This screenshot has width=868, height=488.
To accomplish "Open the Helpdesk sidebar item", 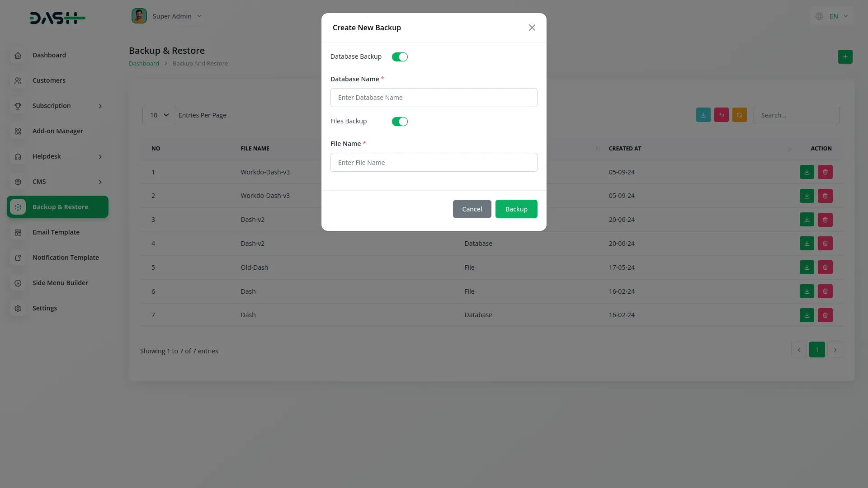I will [x=46, y=156].
